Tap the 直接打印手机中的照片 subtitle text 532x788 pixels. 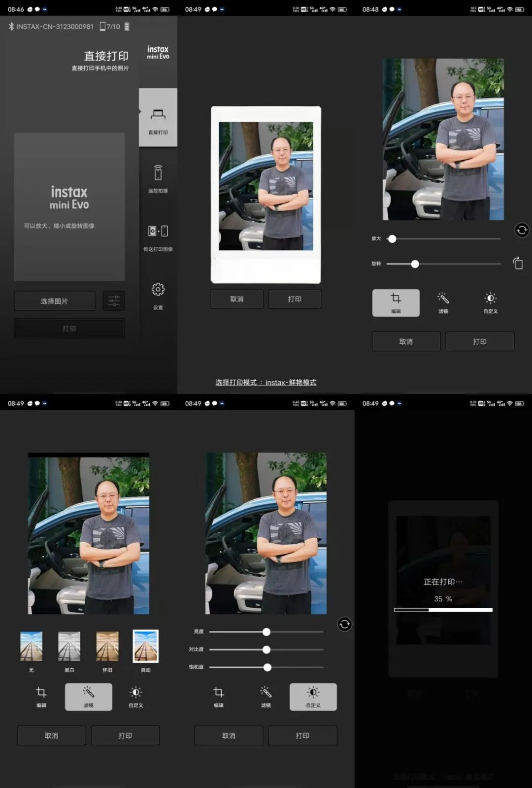(x=100, y=68)
